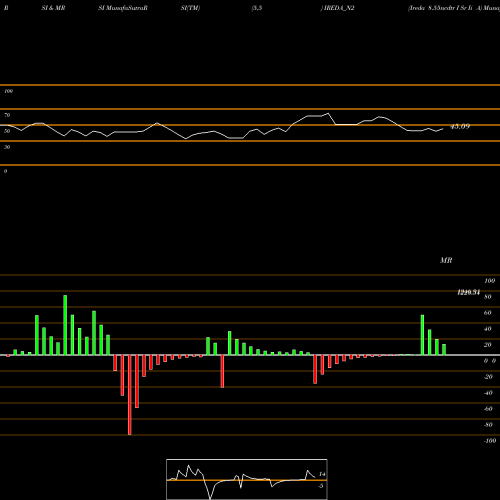
Task: Click the MR axis label -40
Action: 488,393
